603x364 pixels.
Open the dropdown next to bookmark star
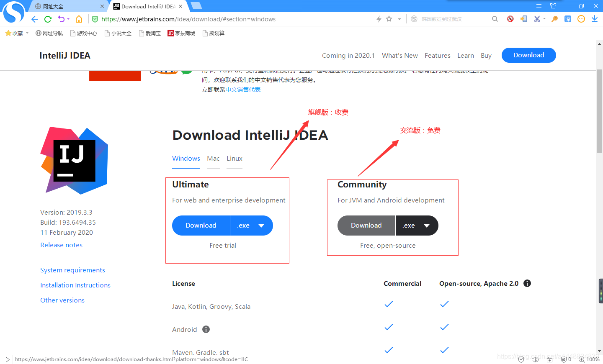[399, 19]
